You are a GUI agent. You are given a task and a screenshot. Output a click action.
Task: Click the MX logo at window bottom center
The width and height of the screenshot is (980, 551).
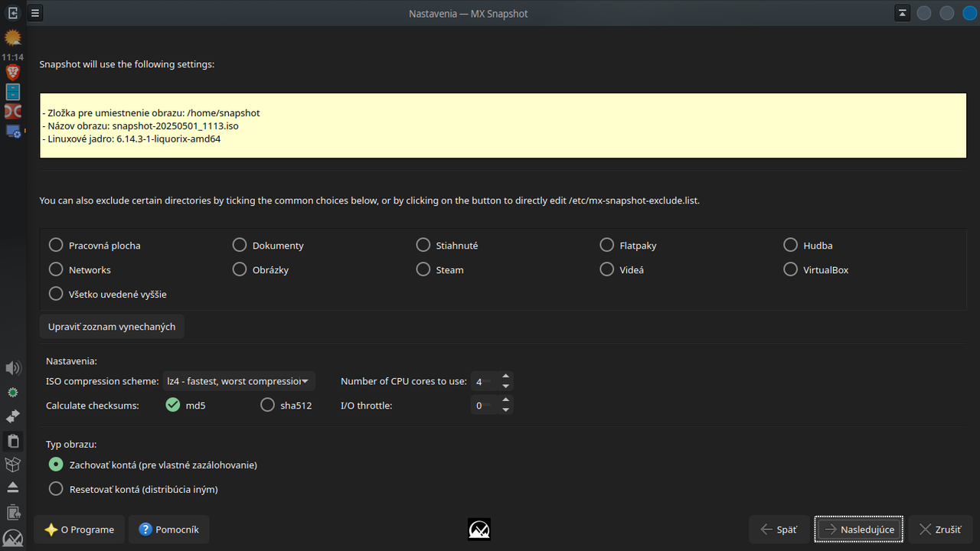tap(479, 530)
